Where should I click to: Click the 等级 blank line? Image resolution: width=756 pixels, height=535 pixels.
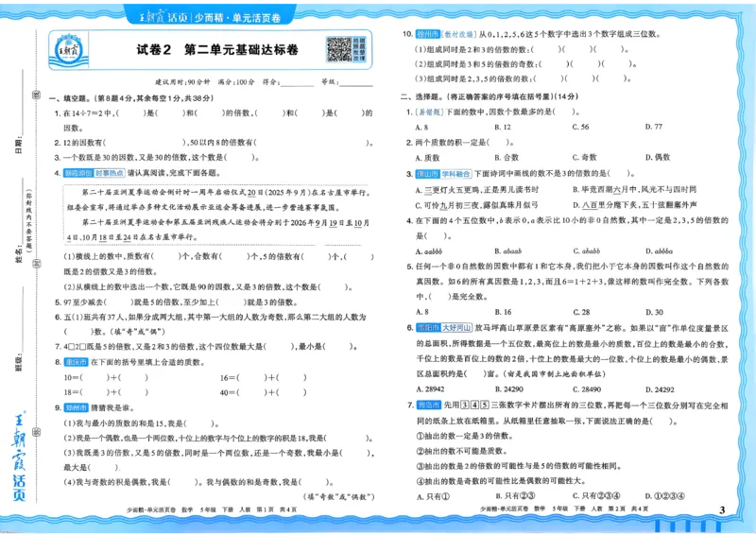click(356, 85)
